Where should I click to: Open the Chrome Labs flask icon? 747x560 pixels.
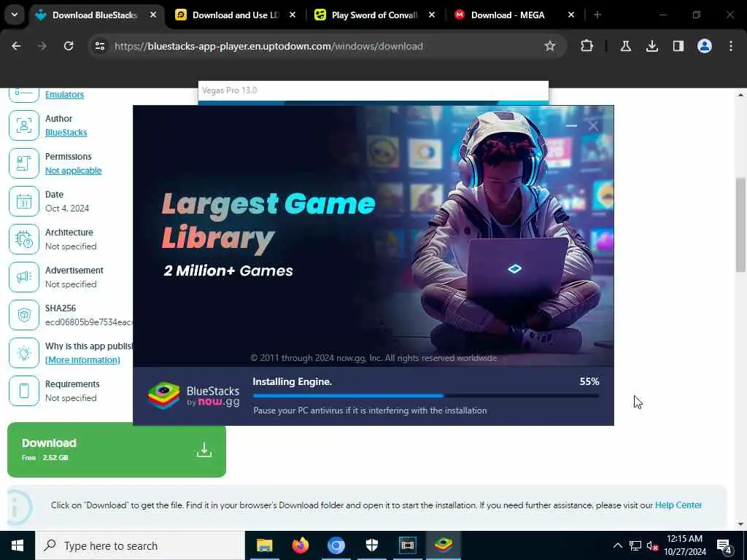(625, 46)
